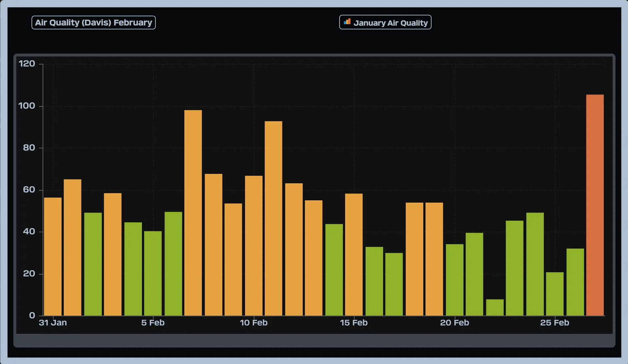Click the first orange bar at 31 Jan
This screenshot has width=628, height=364.
point(53,256)
